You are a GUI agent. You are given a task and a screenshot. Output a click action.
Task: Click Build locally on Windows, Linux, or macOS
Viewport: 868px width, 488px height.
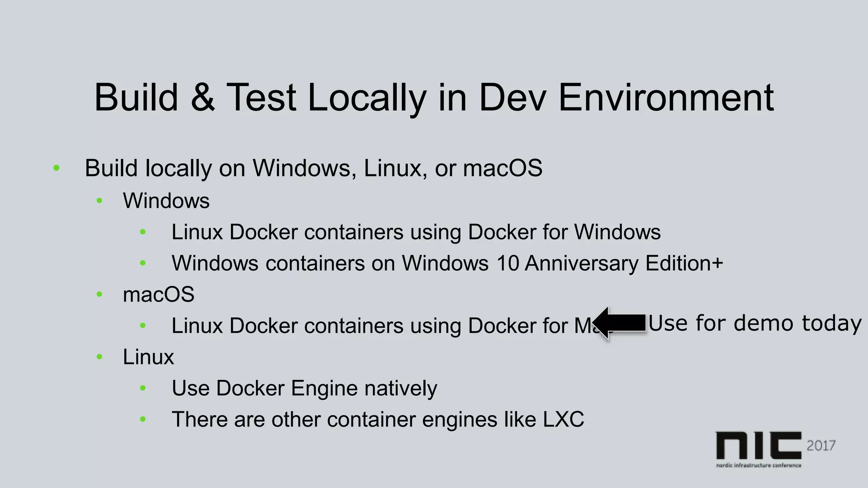click(314, 168)
